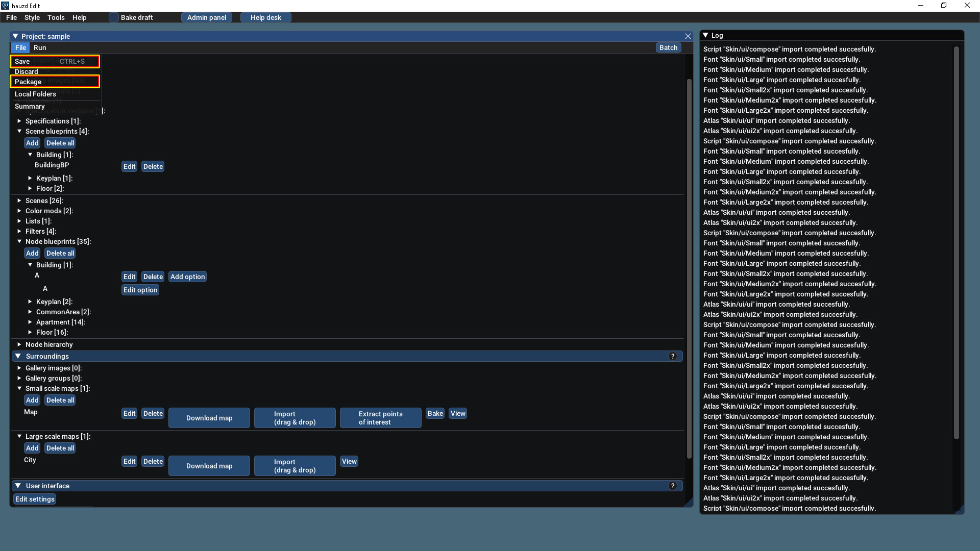Image resolution: width=980 pixels, height=551 pixels.
Task: Open the Run menu
Action: [40, 47]
